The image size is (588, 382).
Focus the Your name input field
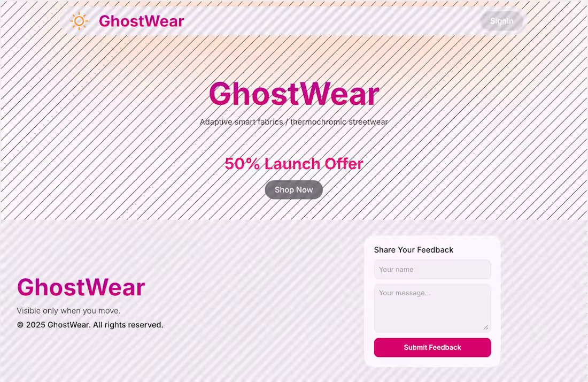click(x=432, y=270)
